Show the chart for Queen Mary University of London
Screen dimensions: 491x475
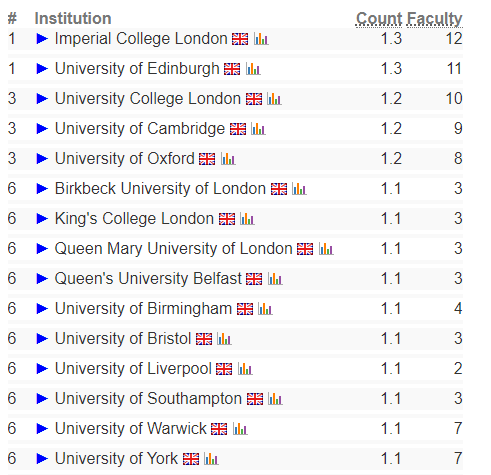pyautogui.click(x=326, y=249)
